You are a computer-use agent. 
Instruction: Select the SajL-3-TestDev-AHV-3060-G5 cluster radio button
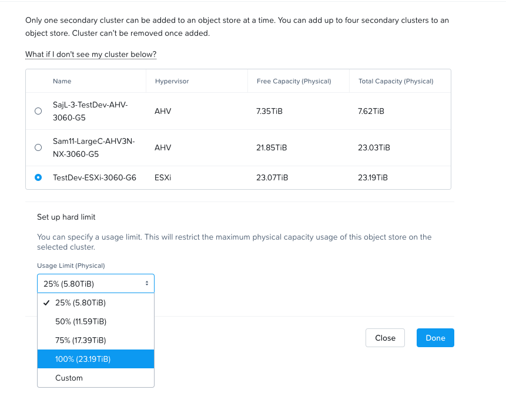pos(38,111)
